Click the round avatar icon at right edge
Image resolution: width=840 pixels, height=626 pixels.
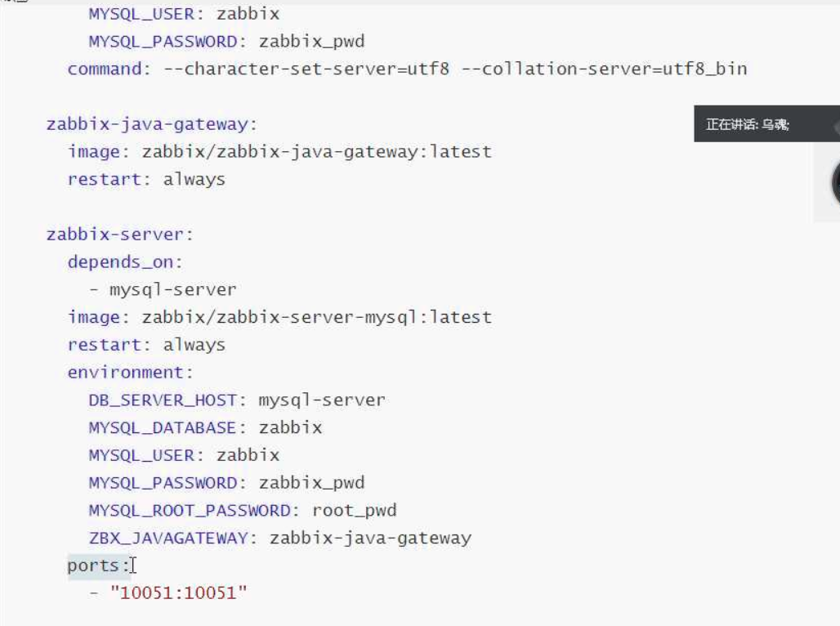coord(834,181)
